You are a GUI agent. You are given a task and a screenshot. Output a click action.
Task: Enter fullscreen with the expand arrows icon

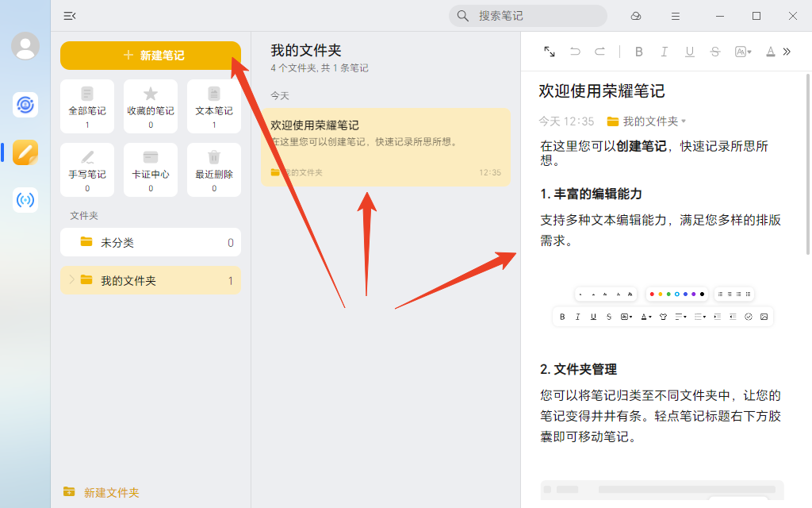click(550, 52)
